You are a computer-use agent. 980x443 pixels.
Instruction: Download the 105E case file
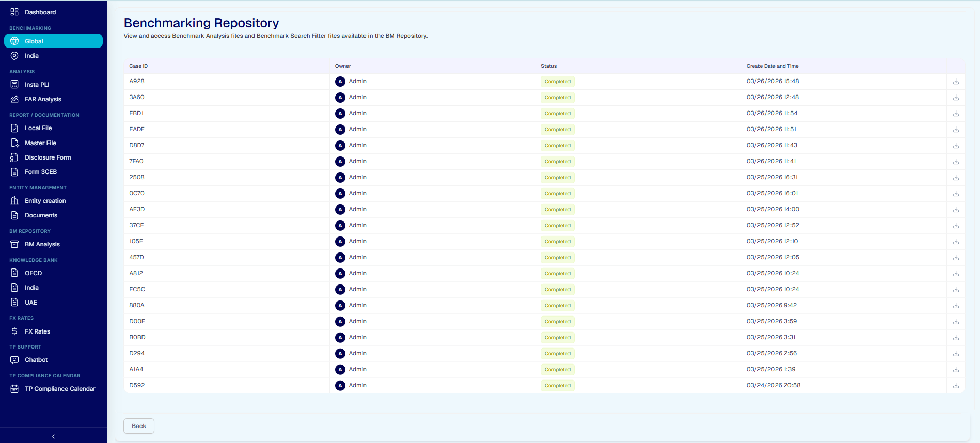click(956, 242)
